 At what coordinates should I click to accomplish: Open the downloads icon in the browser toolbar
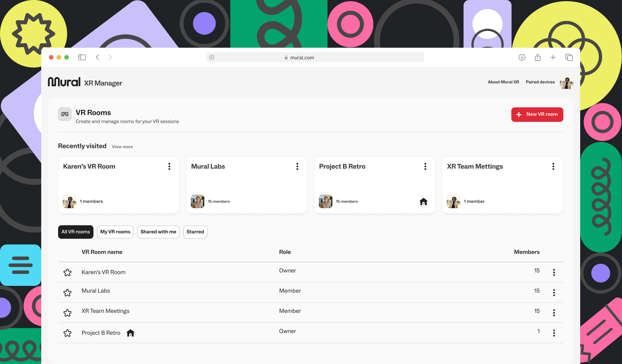[522, 58]
